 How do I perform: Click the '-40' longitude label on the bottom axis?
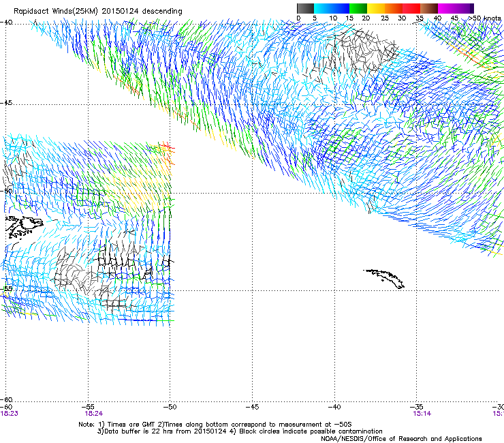click(x=334, y=407)
